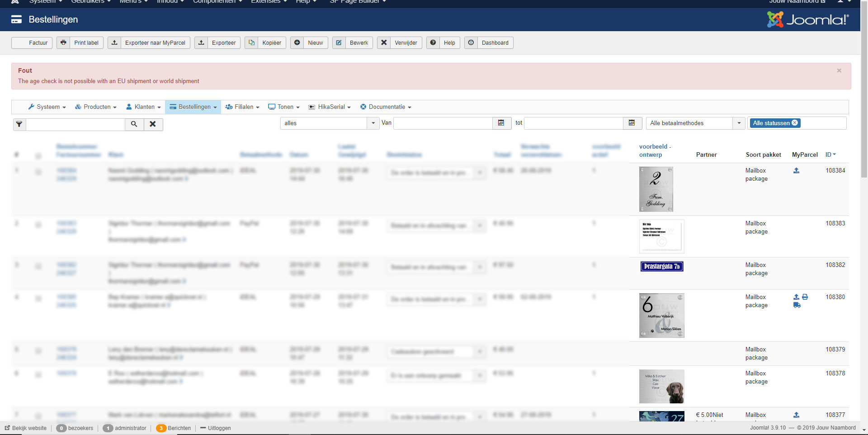The image size is (868, 435).
Task: Expand the 'alles' filter dropdown
Action: [x=373, y=123]
